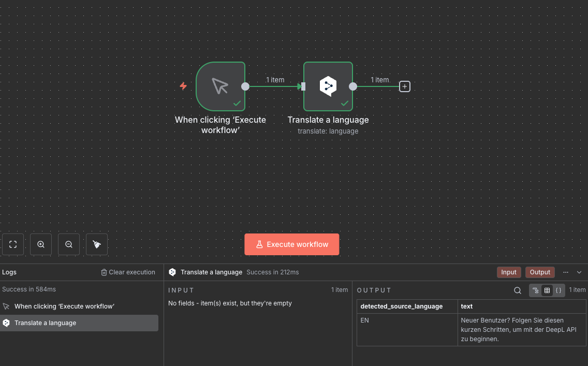
Task: Click the 'Success in 212ms' status text
Action: tap(273, 272)
